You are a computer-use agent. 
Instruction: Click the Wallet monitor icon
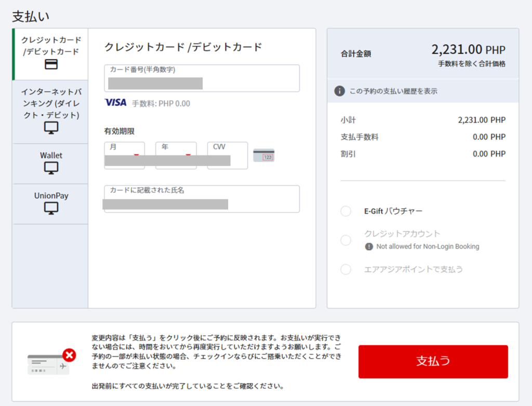[51, 168]
